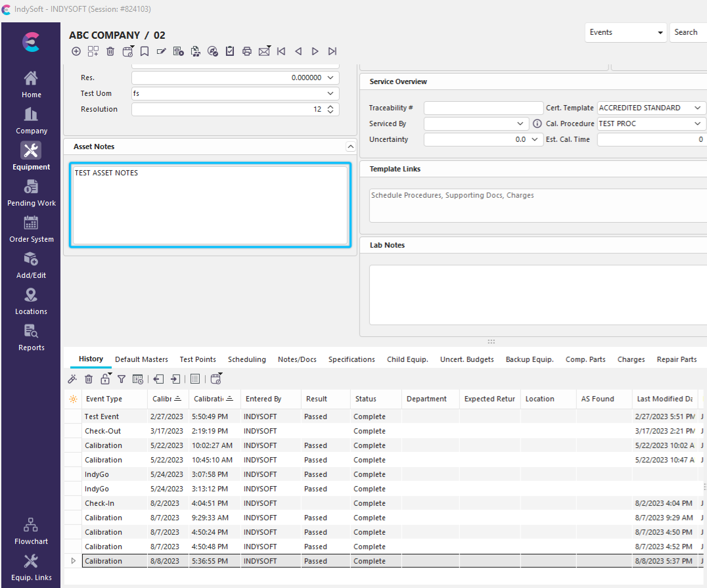
Task: Click the Traceability # input field
Action: [x=483, y=108]
